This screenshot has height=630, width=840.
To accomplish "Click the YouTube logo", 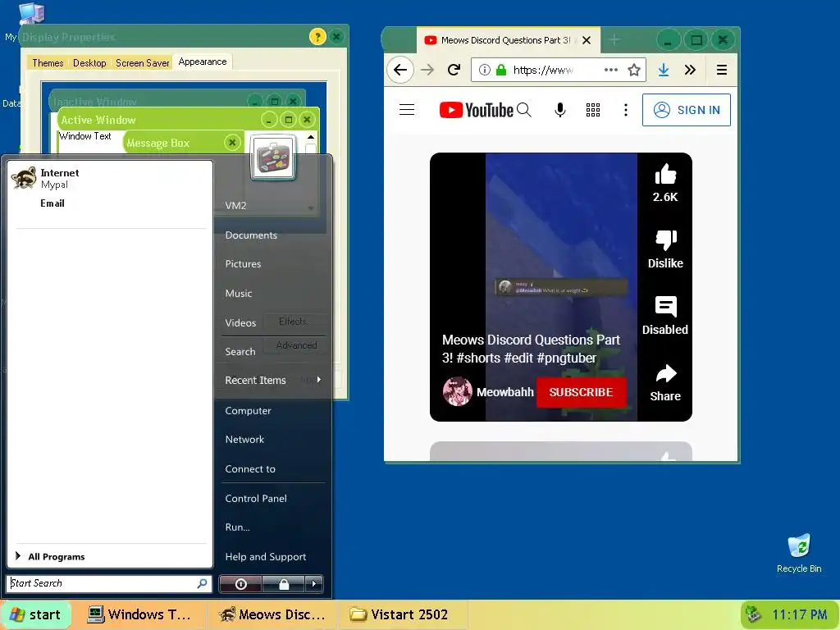I will [477, 110].
